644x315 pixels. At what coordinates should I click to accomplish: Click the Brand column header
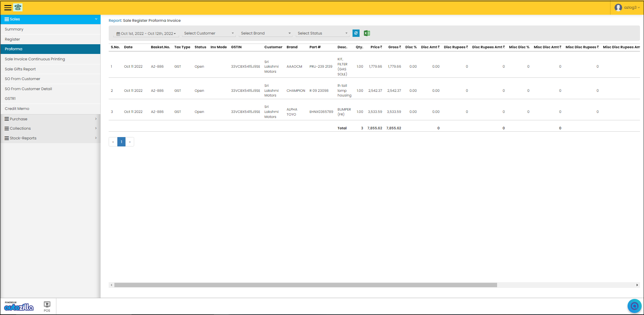pyautogui.click(x=292, y=47)
